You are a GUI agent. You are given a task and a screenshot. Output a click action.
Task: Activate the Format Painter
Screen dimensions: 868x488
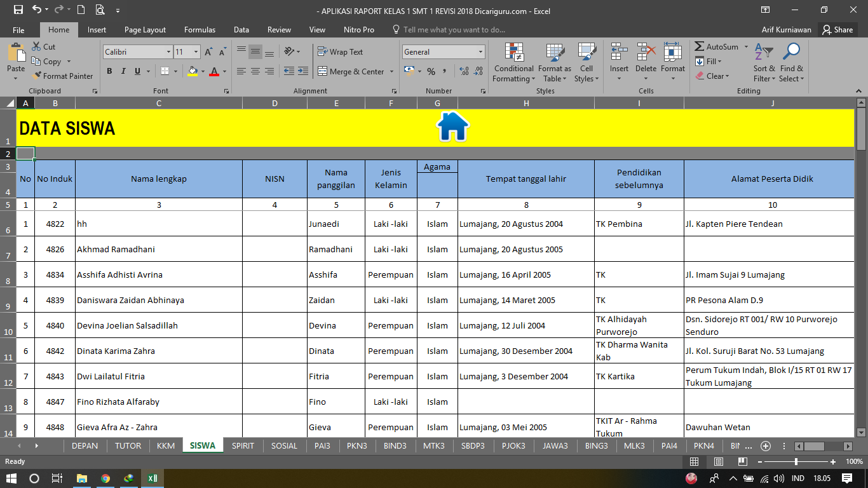[x=62, y=76]
